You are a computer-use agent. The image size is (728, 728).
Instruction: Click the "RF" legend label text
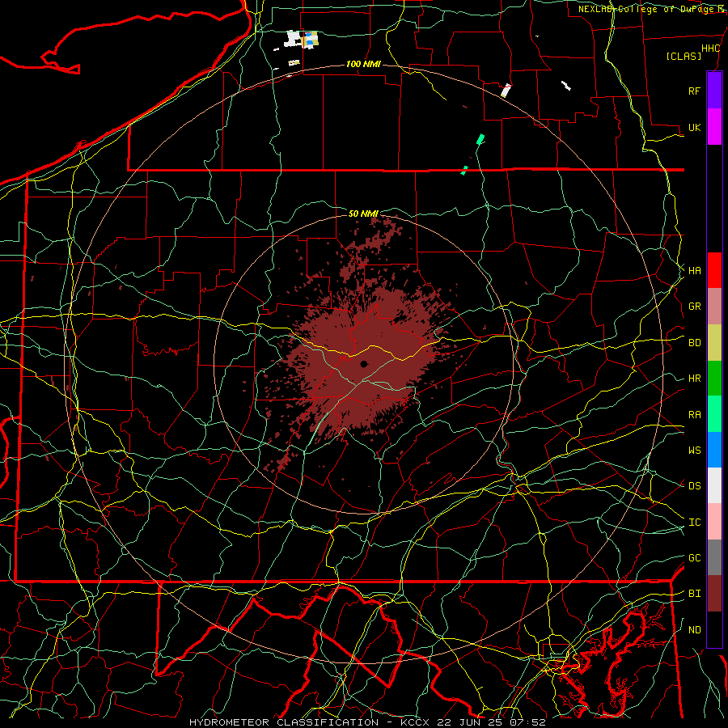coord(694,91)
